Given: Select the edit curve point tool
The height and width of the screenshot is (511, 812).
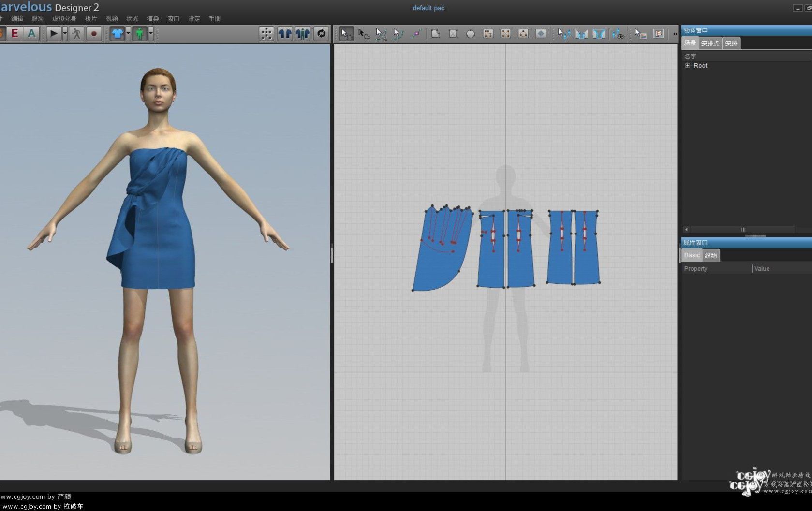Looking at the screenshot, I should click(x=399, y=33).
